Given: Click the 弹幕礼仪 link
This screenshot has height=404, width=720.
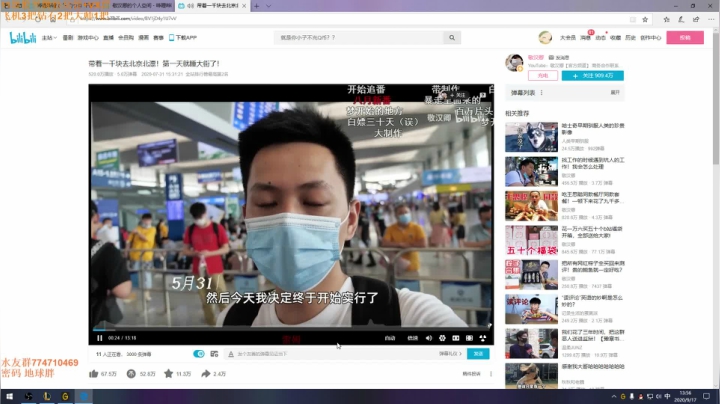Looking at the screenshot, I should (x=450, y=354).
